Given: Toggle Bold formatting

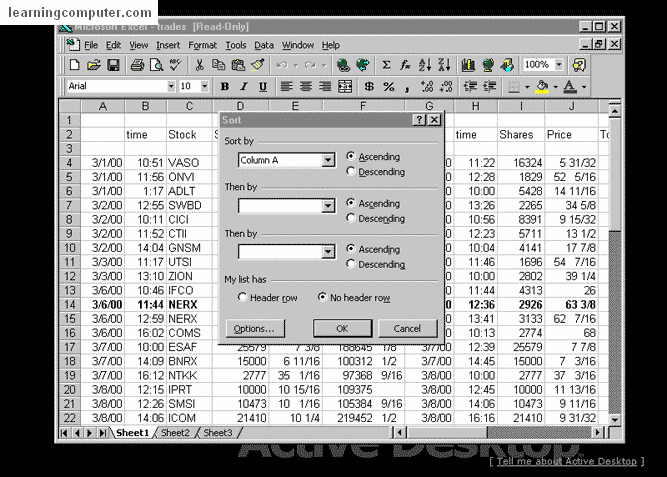Looking at the screenshot, I should point(225,87).
